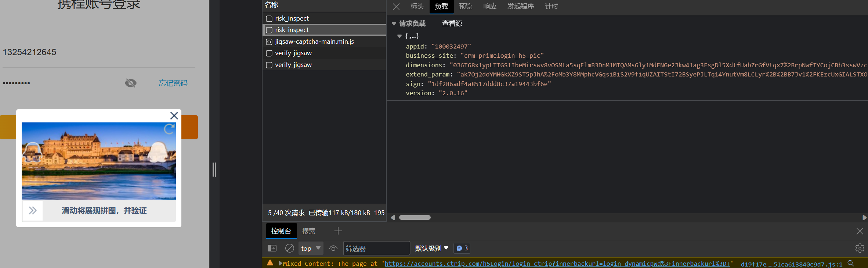This screenshot has width=868, height=268.
Task: Toggle the console sidebar icon
Action: tap(272, 248)
